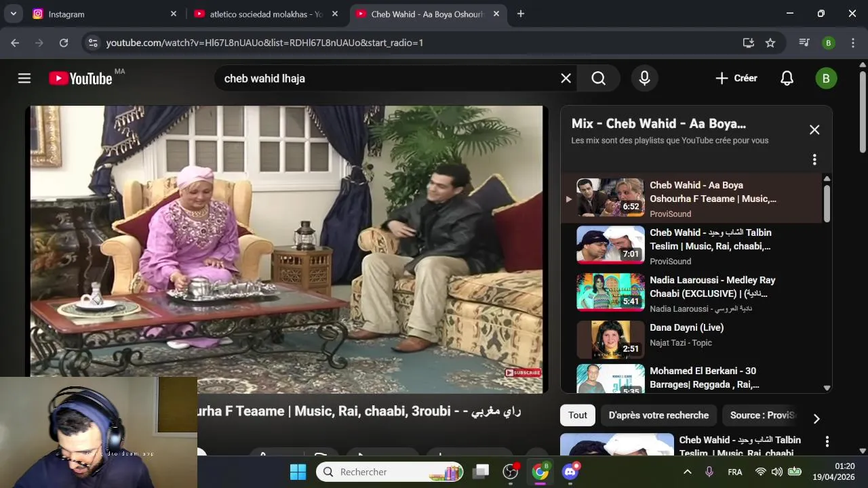Install app icon in address bar

click(x=749, y=43)
